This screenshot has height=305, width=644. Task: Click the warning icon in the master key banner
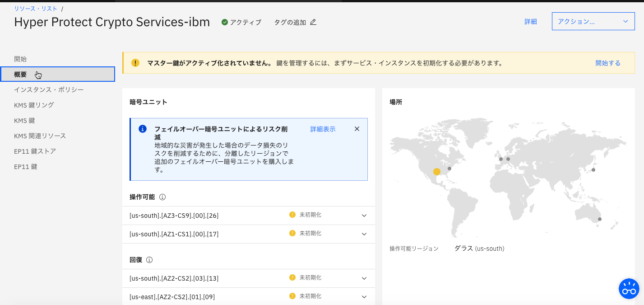coord(135,63)
